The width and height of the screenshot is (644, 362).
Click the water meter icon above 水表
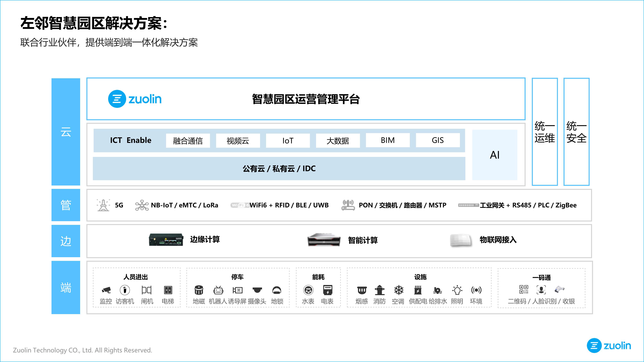point(308,290)
